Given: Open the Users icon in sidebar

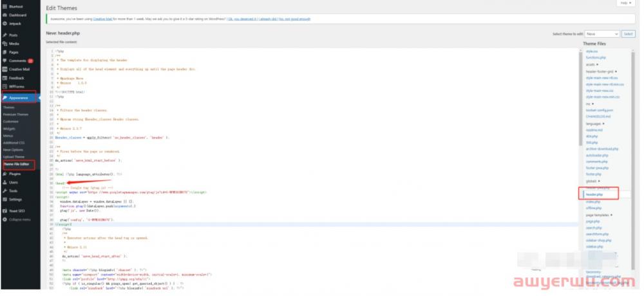Looking at the screenshot, I should click(5, 182).
